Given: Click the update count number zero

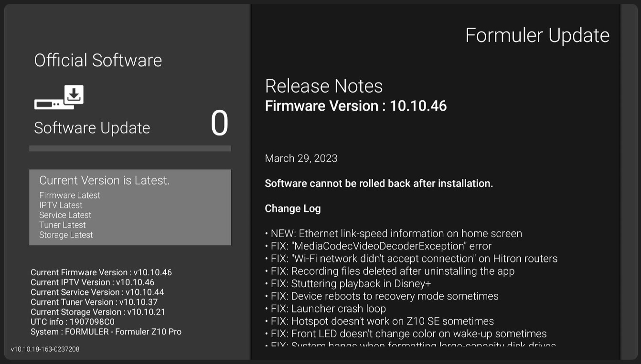Looking at the screenshot, I should tap(219, 124).
